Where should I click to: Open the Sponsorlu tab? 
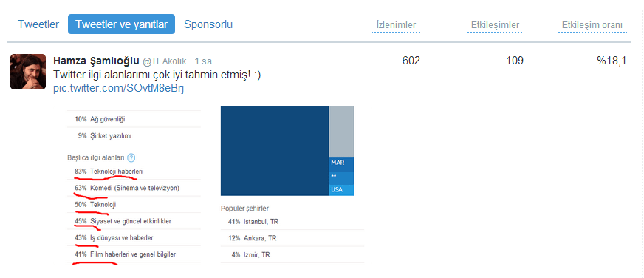click(208, 24)
